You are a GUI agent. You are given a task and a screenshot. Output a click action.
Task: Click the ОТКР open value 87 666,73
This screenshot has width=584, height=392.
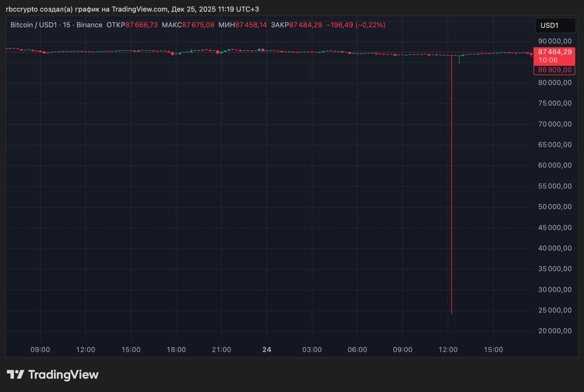tap(141, 25)
